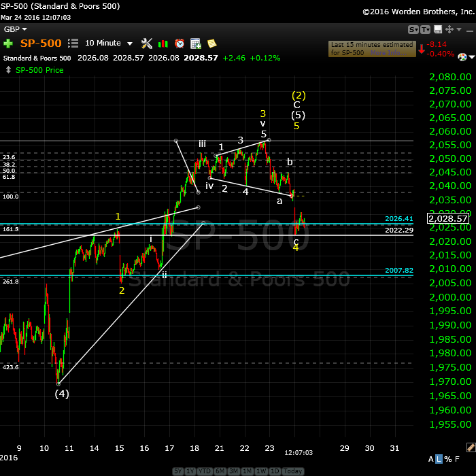Click the 2022.29 white line label

point(399,230)
